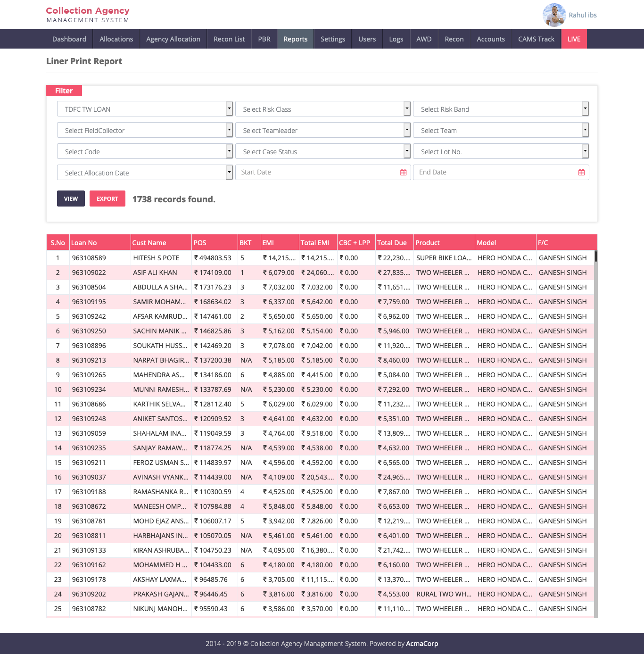Viewport: 644px width, 654px height.
Task: Click the red LIVE menu item
Action: coord(574,39)
